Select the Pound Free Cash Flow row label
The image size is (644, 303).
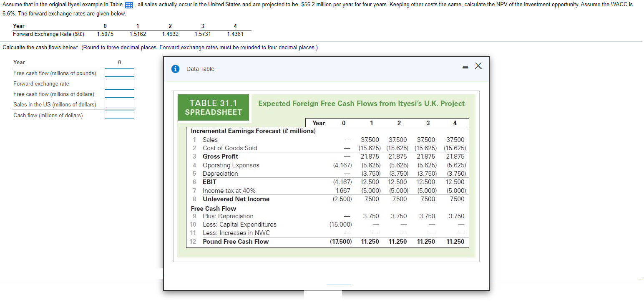(x=235, y=241)
